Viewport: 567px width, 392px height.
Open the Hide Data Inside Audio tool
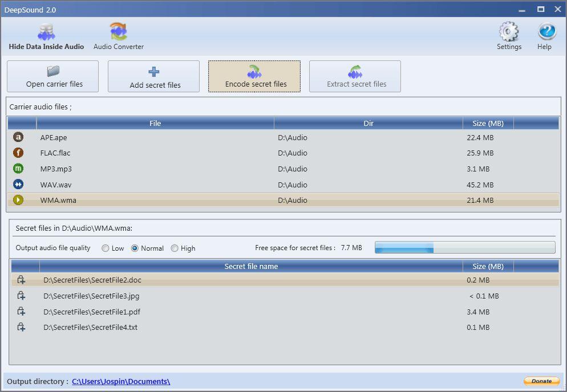pos(46,36)
